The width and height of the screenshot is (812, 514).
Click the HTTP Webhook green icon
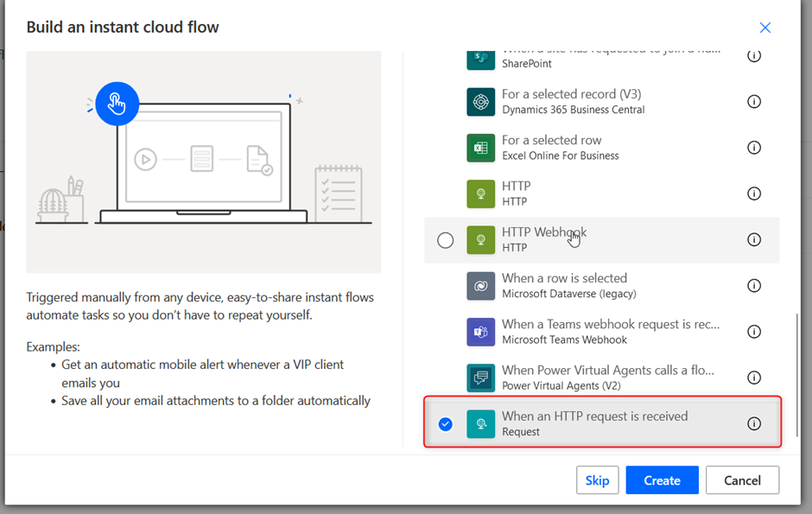click(x=480, y=240)
